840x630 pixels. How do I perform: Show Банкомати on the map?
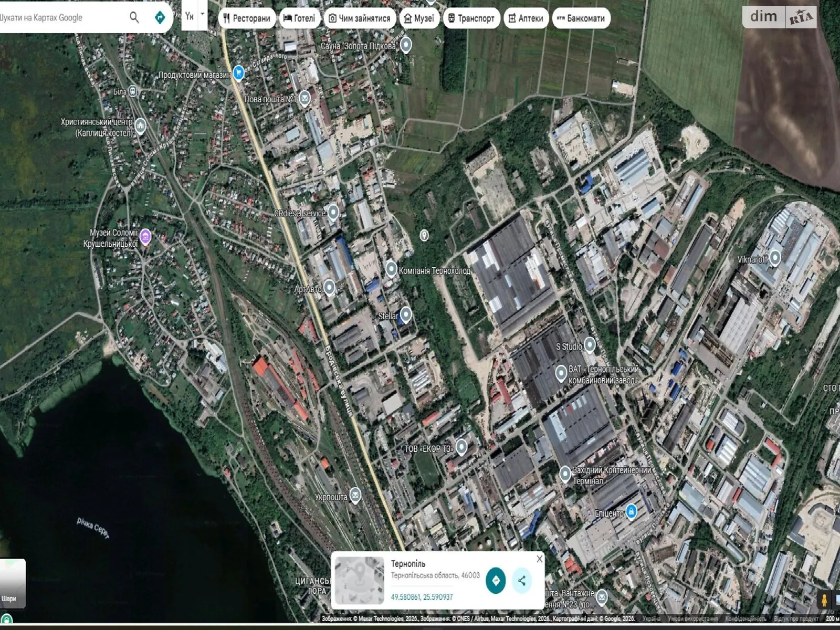pyautogui.click(x=581, y=18)
